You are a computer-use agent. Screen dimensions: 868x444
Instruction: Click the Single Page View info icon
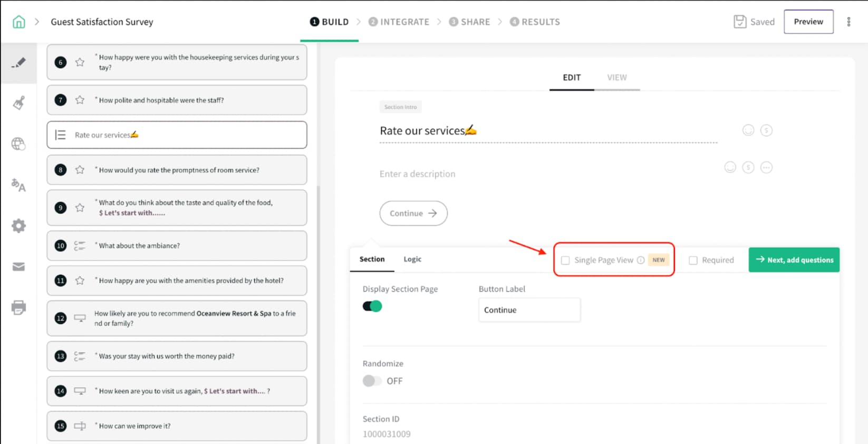click(641, 260)
